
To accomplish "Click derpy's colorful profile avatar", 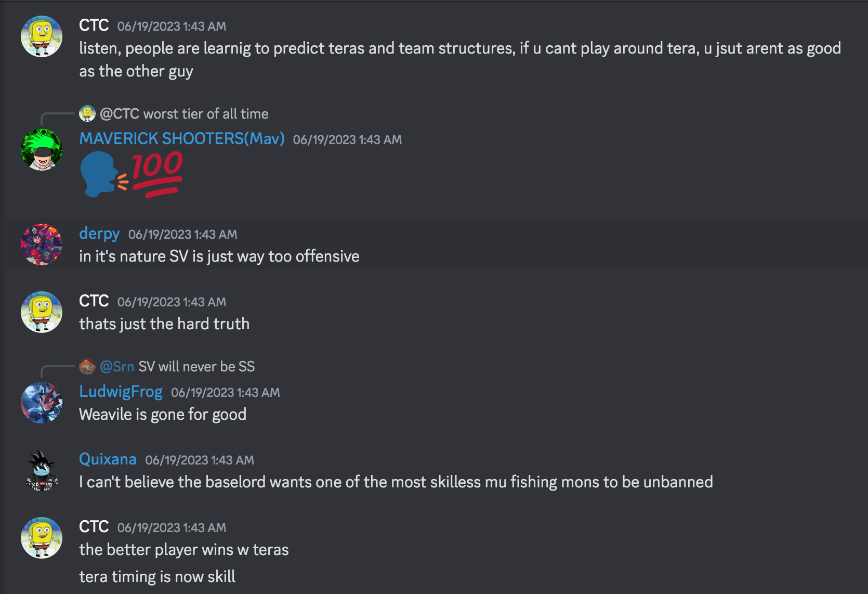I will coord(42,244).
